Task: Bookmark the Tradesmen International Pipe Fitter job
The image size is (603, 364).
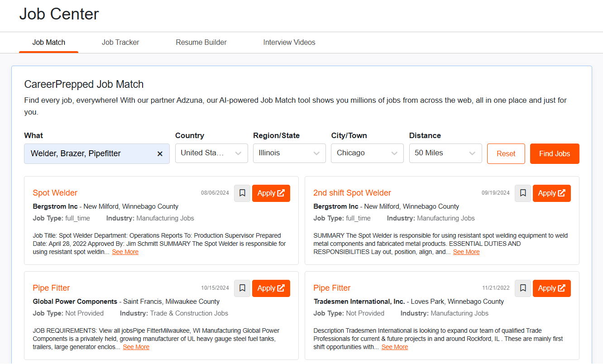Action: (523, 288)
